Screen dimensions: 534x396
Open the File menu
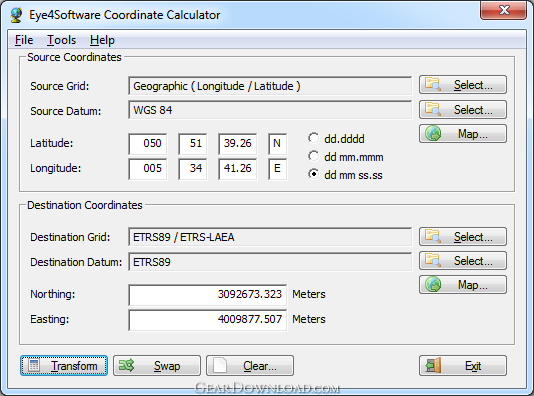[24, 40]
